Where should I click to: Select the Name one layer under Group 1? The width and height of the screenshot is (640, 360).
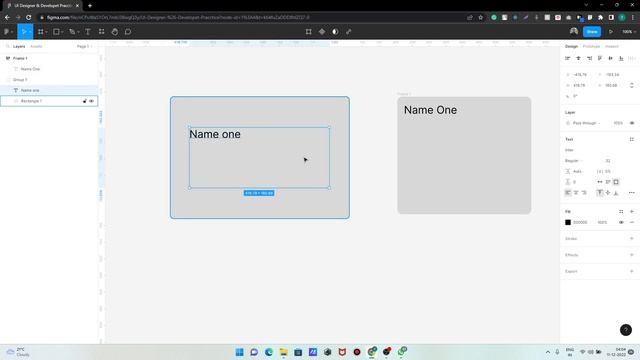49,90
